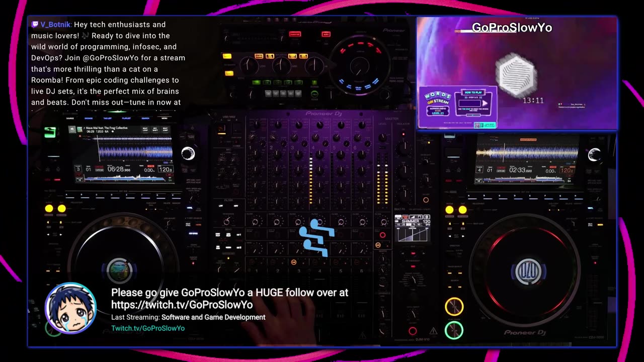Click the SHIMMER 120 beat FX display
Screen dimensions: 644x362
[413, 228]
